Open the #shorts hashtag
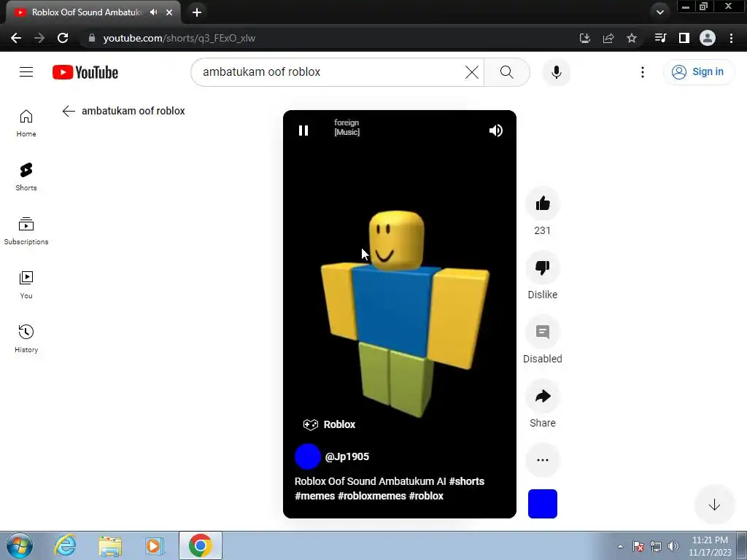The image size is (747, 560). pos(466,481)
